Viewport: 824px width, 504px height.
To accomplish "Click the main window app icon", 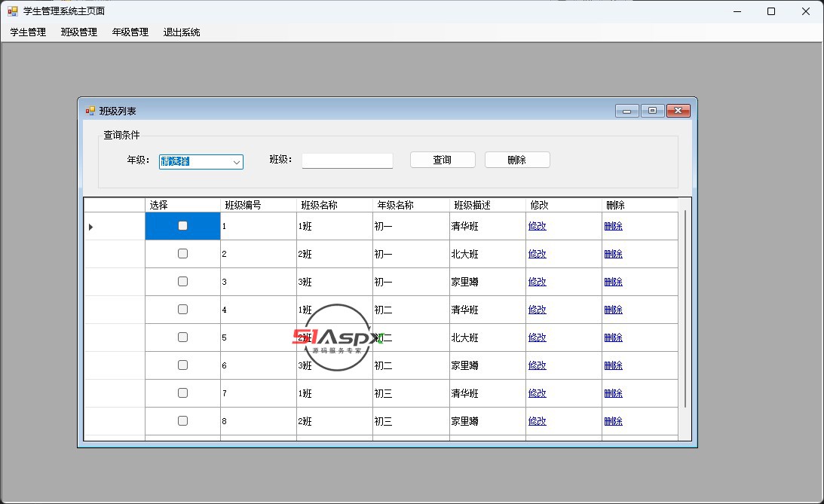I will (13, 11).
